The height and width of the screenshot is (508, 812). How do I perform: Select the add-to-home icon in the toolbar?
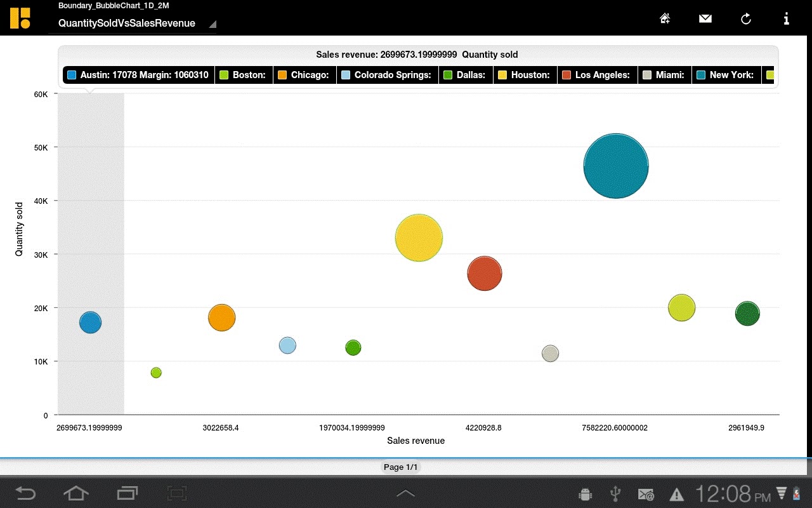tap(664, 18)
